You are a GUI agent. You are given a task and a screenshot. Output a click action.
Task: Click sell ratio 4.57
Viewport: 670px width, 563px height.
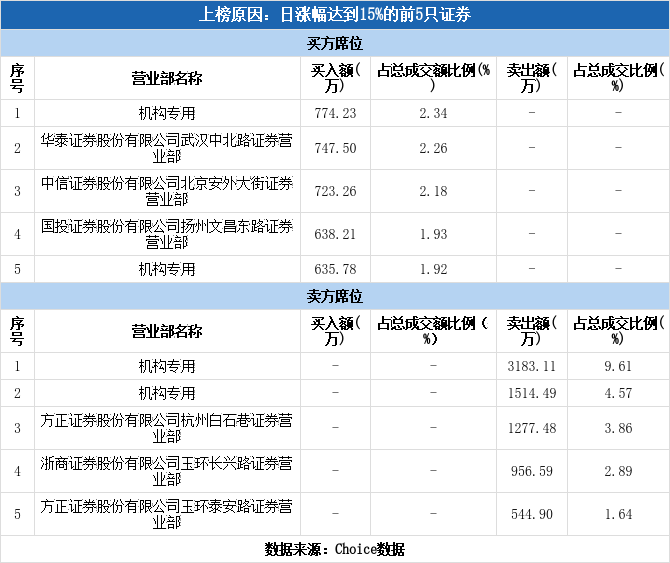(x=618, y=393)
